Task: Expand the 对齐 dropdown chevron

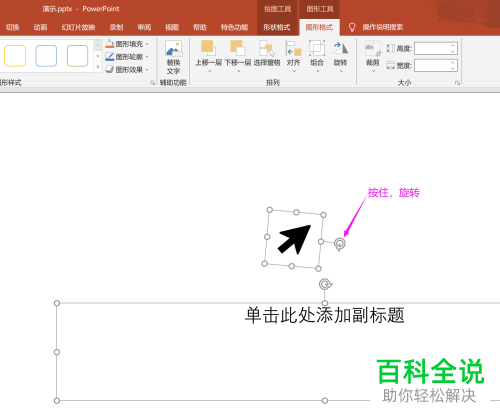Action: 294,71
